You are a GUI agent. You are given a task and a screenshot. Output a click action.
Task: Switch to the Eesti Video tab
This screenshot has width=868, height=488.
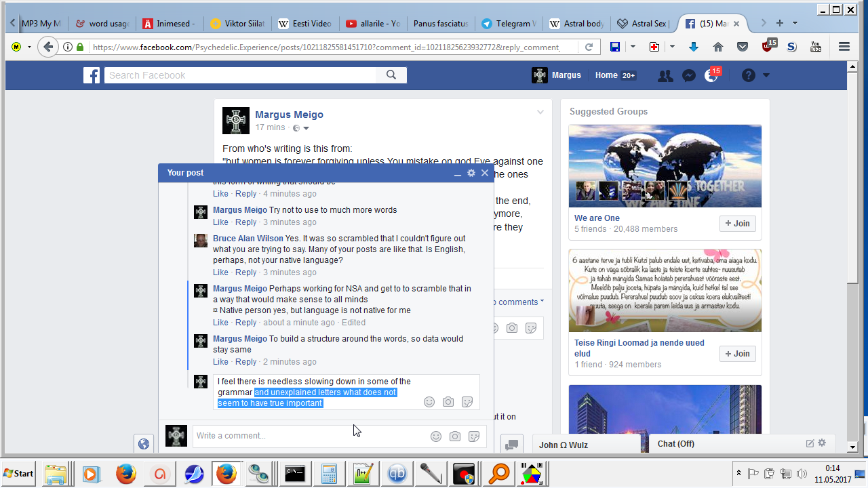click(x=304, y=24)
